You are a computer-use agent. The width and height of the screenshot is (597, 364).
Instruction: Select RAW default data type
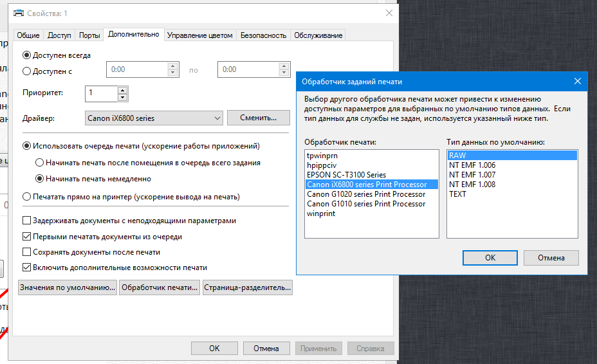pos(512,156)
